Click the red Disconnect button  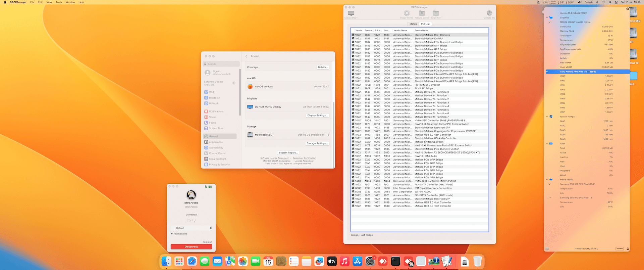tap(191, 247)
